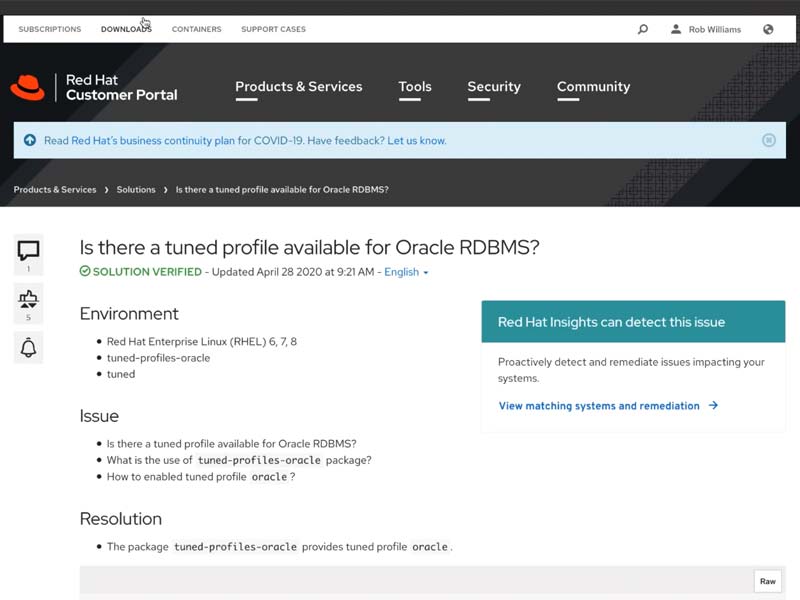Click 'Red Hat Enterprise Linux (RHEL) 6, 7, 8' item
The image size is (800, 600).
pos(202,341)
